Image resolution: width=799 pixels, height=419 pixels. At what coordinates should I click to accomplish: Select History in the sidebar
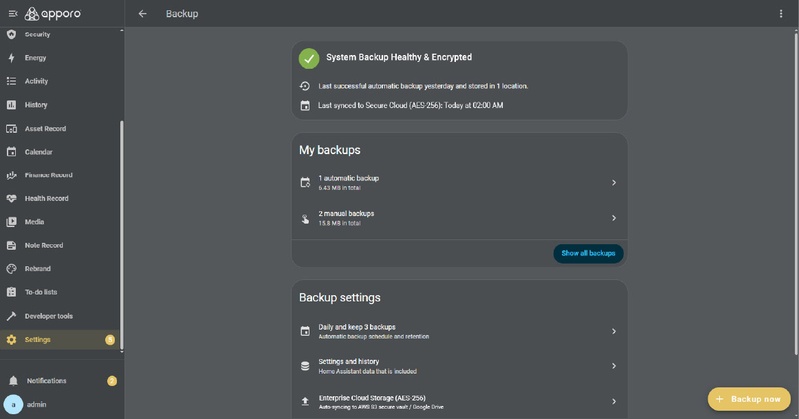(x=61, y=104)
